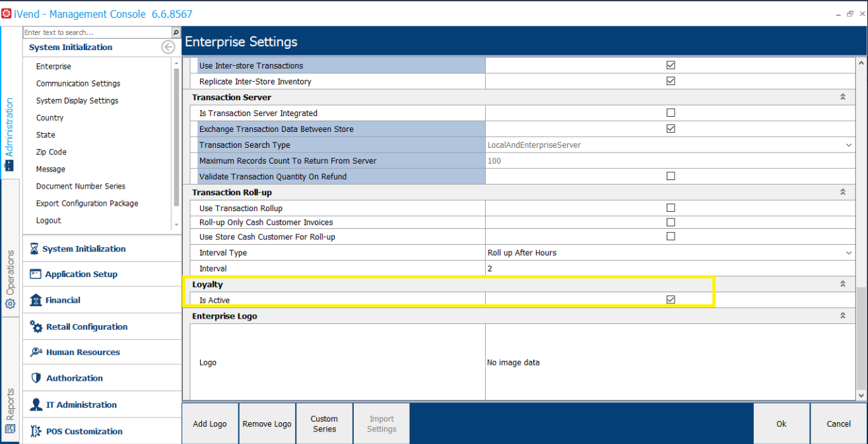Enable Roll-up Only Cash Customer Invoices checkbox
Viewport: 868px width, 444px height.
pos(671,222)
